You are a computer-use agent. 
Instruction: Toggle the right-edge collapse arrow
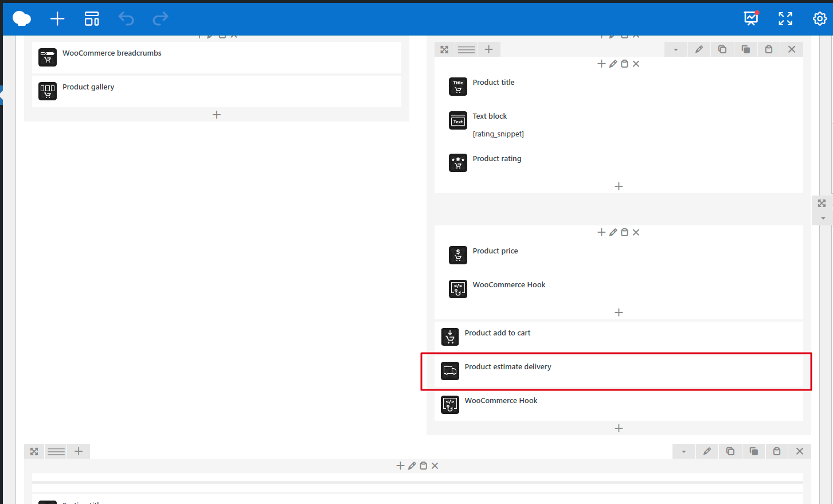coord(823,218)
